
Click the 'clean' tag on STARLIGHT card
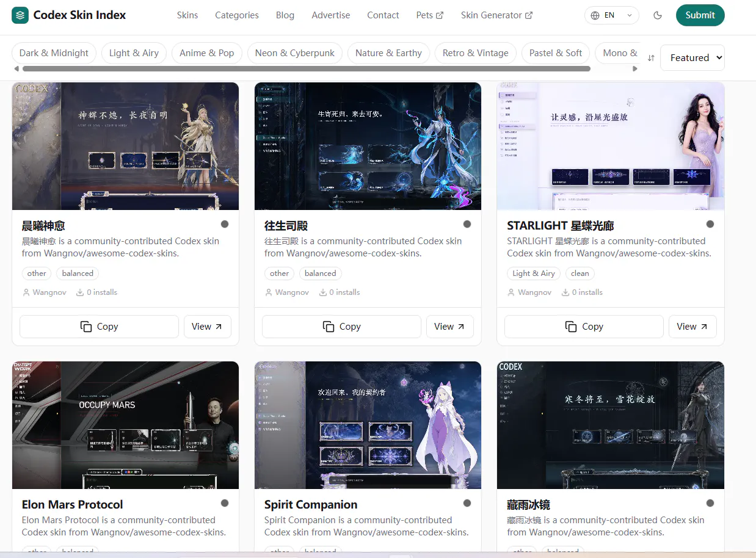click(x=580, y=274)
